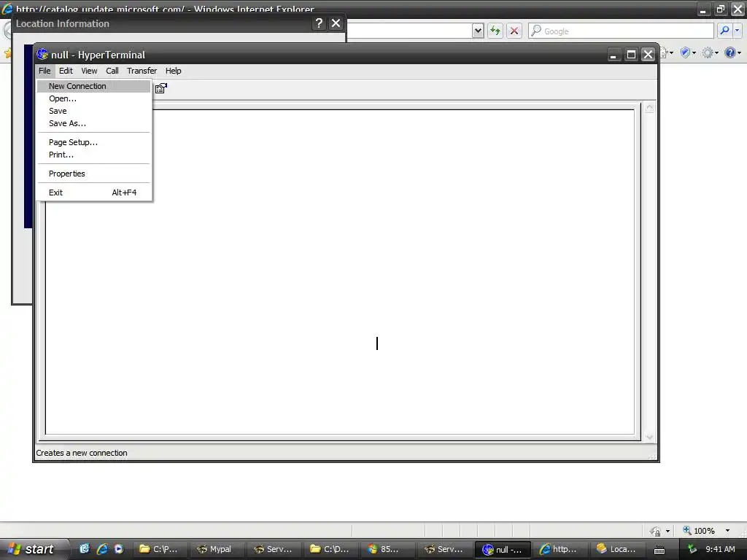Switch to the second Serv... taskbar button
747x560 pixels.
tap(444, 549)
